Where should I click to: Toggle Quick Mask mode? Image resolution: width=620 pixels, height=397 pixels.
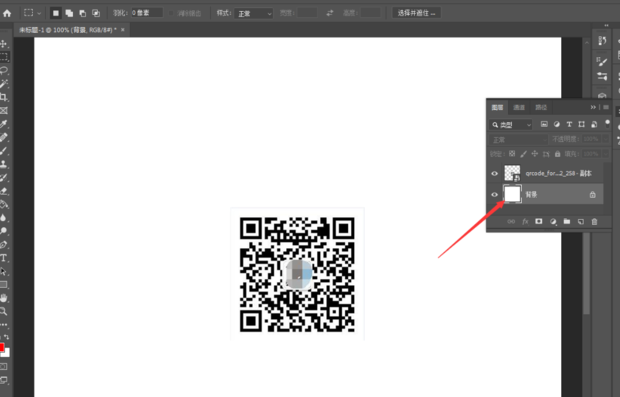tap(4, 367)
